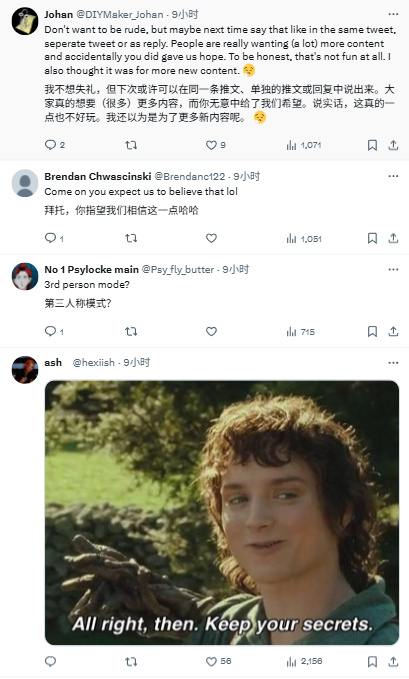Reply to Johan's tweet
The width and height of the screenshot is (409, 679).
[55, 145]
